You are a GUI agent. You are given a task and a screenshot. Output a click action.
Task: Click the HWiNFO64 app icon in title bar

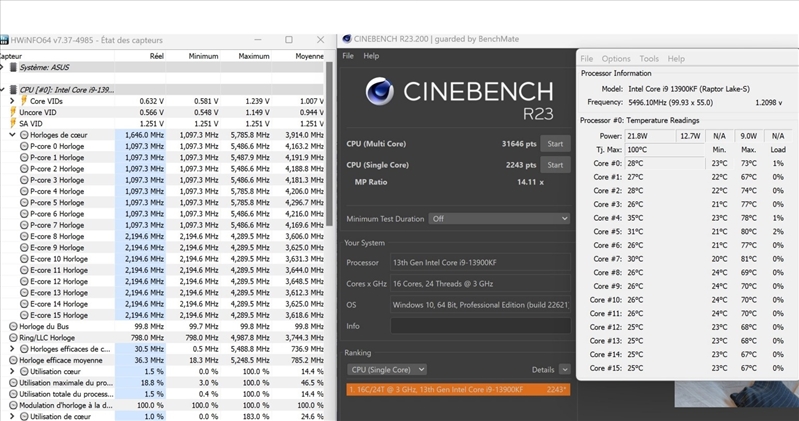[4, 40]
